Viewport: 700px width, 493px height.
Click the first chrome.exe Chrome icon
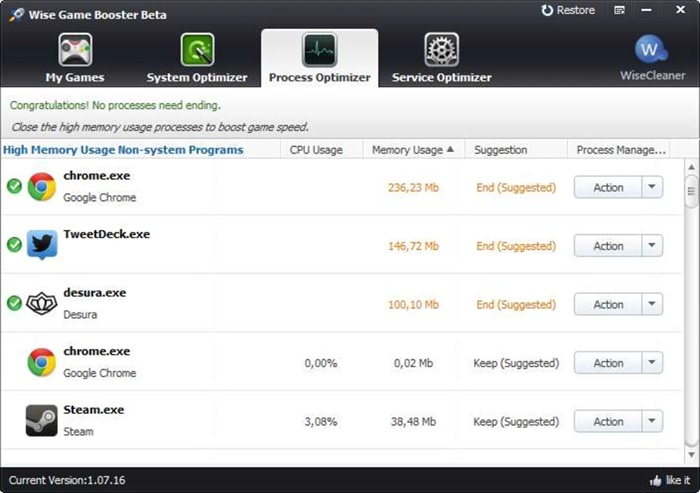coord(42,187)
